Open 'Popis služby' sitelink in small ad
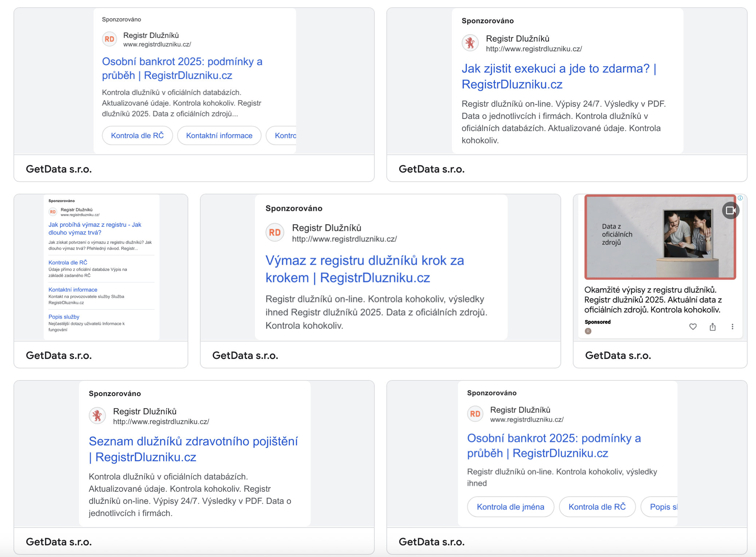Image resolution: width=756 pixels, height=557 pixels. pos(64,317)
